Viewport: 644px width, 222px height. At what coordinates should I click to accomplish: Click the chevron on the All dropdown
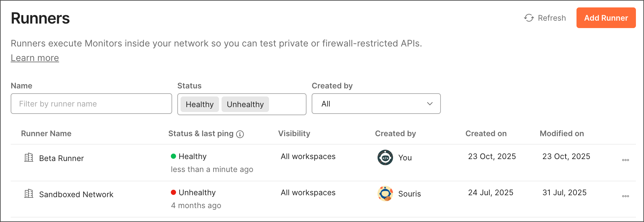click(430, 104)
